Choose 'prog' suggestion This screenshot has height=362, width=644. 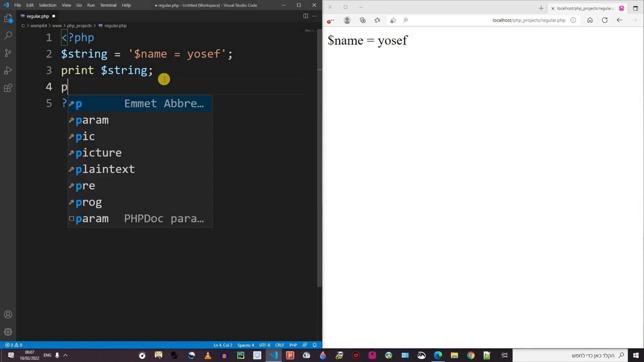pos(140,202)
